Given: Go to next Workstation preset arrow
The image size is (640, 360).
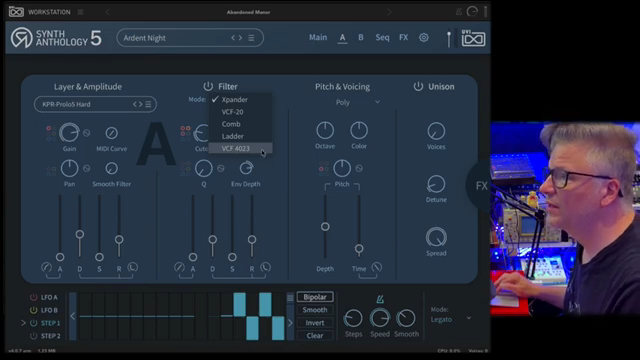Looking at the screenshot, I should (389, 12).
